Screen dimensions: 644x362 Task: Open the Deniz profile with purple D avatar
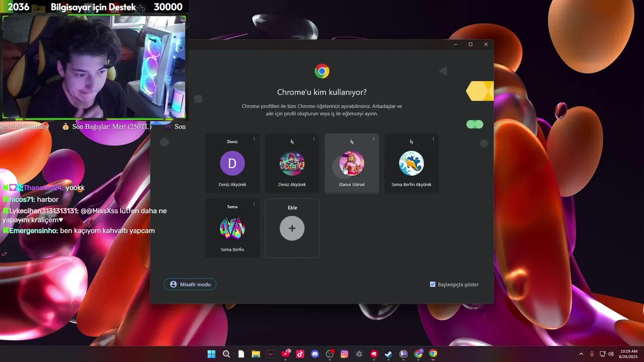232,163
